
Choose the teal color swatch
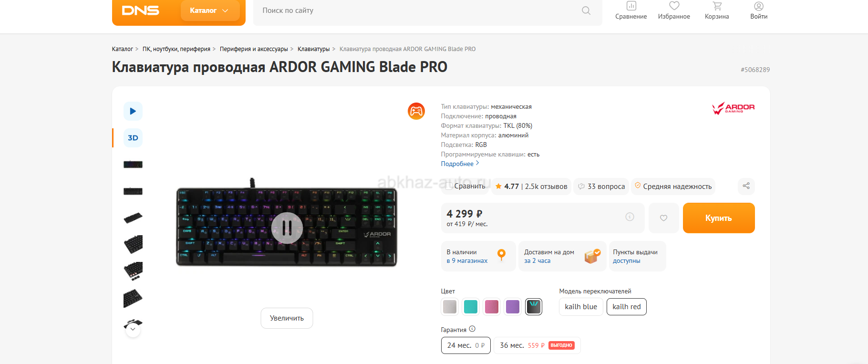471,307
